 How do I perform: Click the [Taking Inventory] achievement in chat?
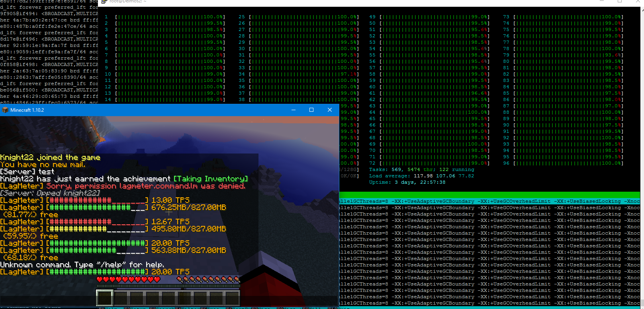[211, 179]
